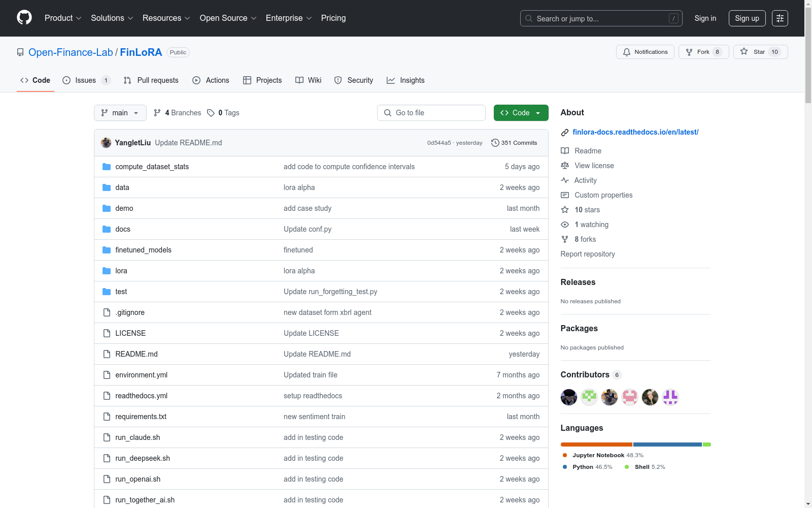Click the tag icon next to Tags
Screen dimensions: 812x508
point(211,113)
